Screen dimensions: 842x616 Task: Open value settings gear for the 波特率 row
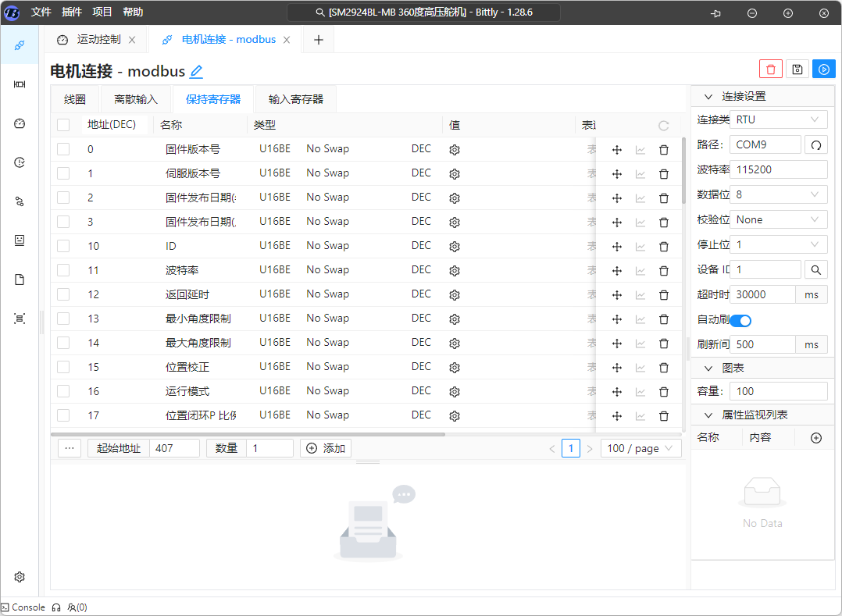tap(455, 270)
